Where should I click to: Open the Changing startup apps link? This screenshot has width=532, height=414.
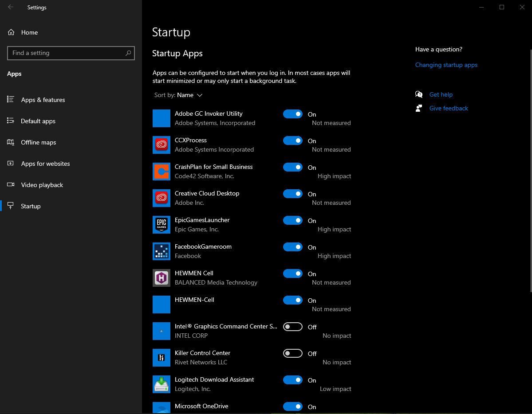(x=446, y=65)
